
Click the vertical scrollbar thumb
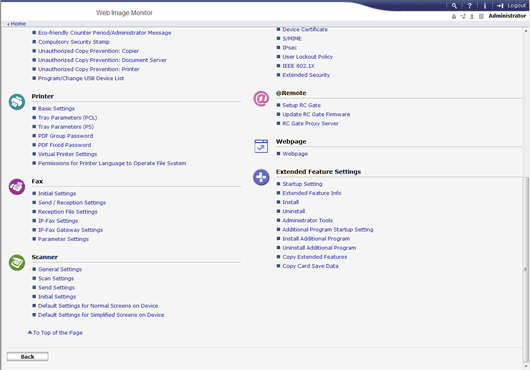point(526,269)
